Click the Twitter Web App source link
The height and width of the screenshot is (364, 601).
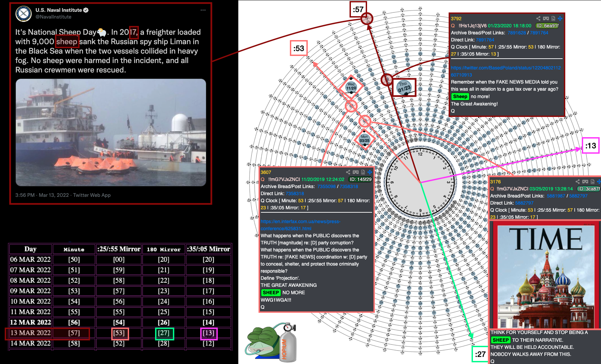click(x=92, y=195)
